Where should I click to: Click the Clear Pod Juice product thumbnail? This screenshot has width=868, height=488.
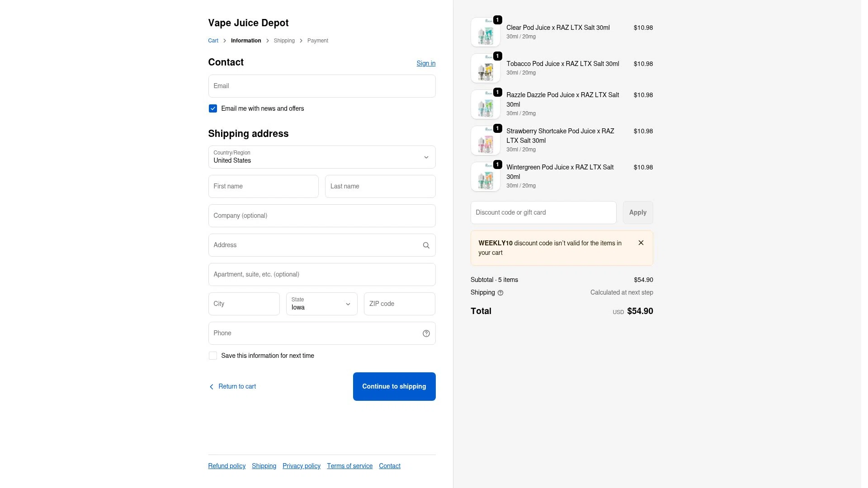[486, 32]
